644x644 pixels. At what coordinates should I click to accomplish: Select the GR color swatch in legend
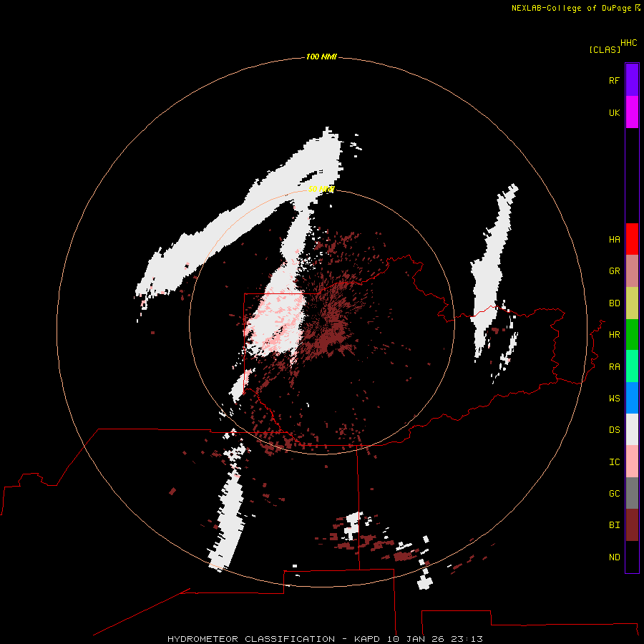pos(632,271)
